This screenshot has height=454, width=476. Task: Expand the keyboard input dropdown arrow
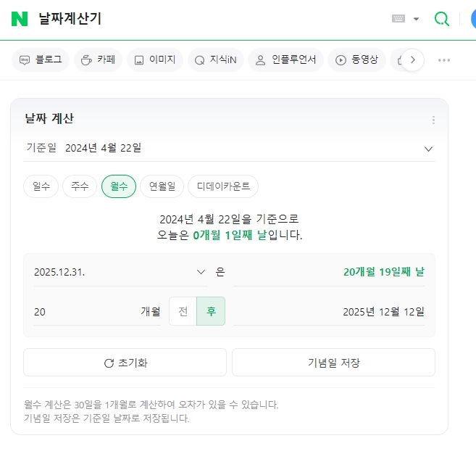[417, 19]
